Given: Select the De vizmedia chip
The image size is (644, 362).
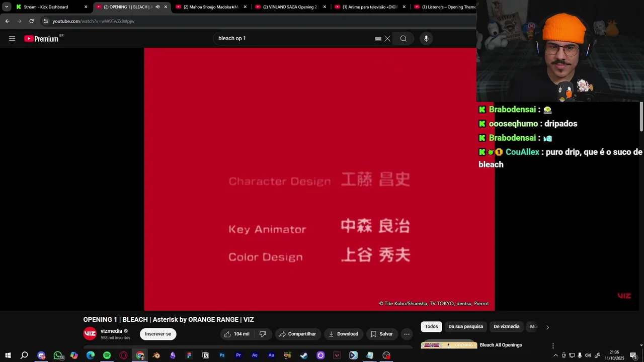Looking at the screenshot, I should 506,327.
